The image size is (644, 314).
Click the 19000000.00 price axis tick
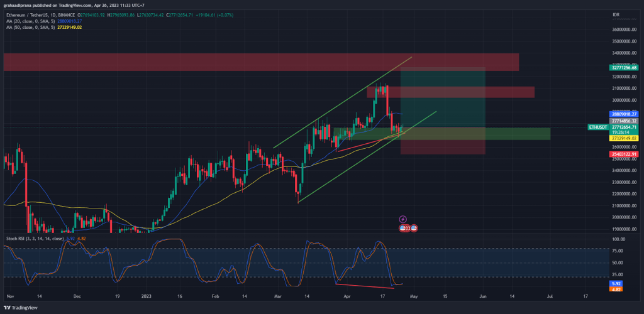(625, 229)
